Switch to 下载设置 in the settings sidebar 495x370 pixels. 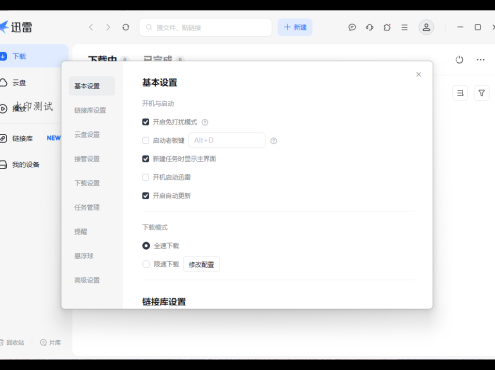click(87, 183)
